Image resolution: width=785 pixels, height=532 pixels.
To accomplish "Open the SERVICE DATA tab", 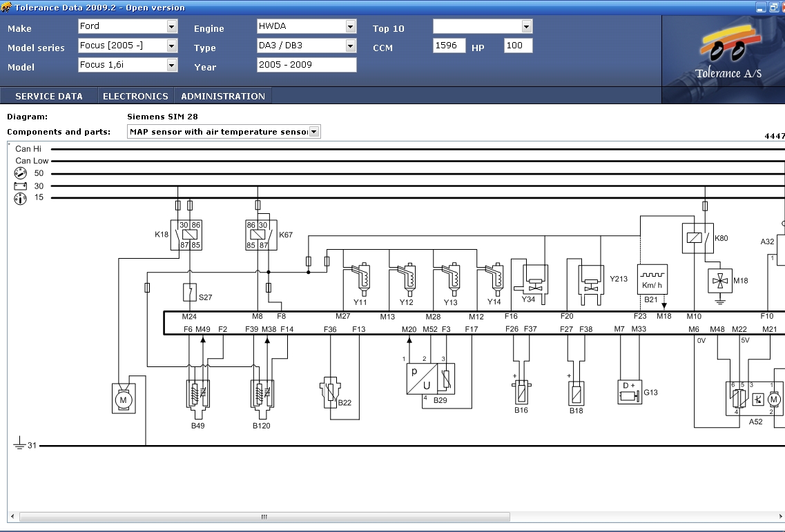I will coord(49,96).
